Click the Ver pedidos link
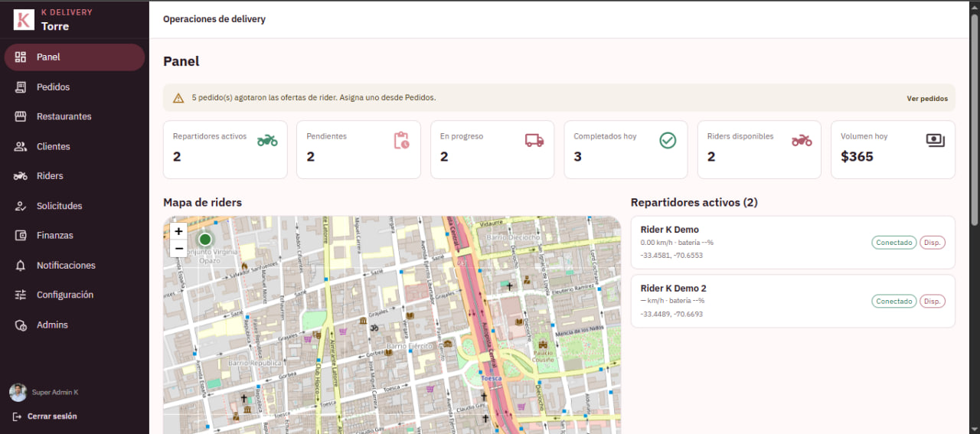 [x=927, y=99]
